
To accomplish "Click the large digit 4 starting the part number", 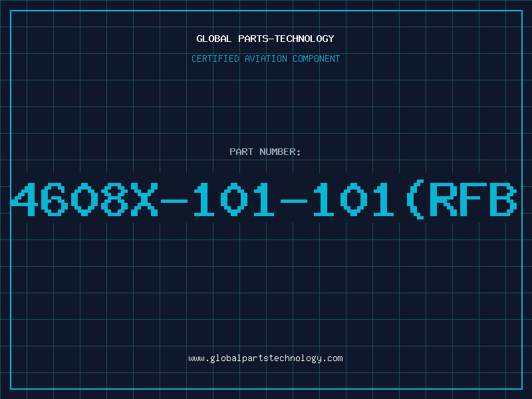I will point(24,199).
